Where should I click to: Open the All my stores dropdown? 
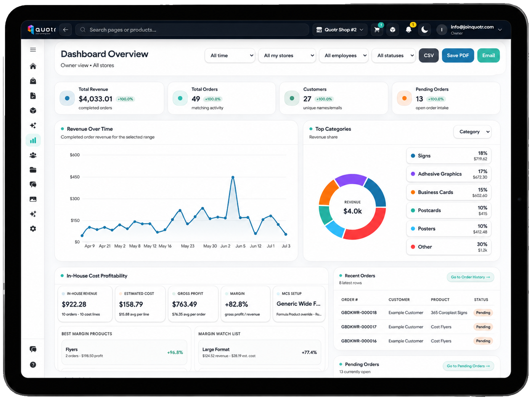point(287,56)
